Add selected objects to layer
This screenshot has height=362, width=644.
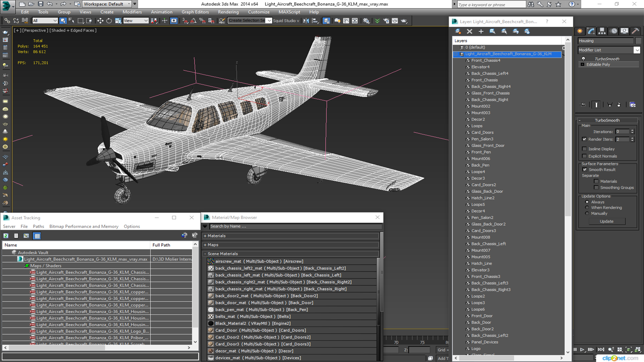pyautogui.click(x=481, y=31)
